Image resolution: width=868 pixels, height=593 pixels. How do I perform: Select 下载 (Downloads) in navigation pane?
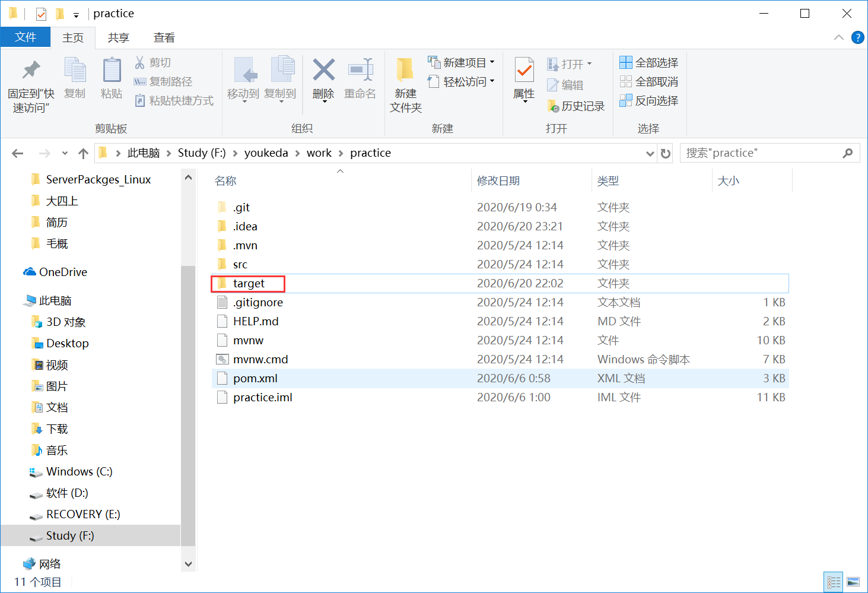[x=49, y=429]
